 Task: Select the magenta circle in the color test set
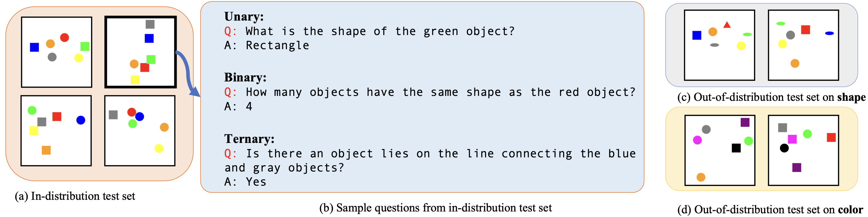coord(697,140)
